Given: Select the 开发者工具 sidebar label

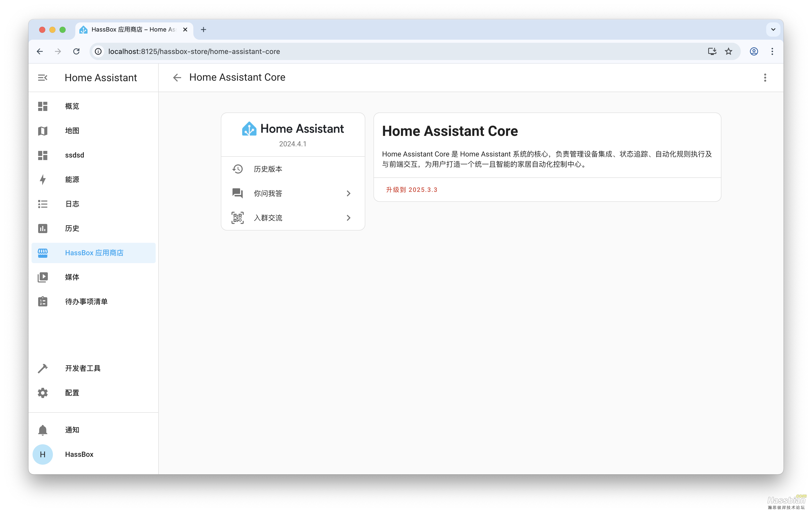Looking at the screenshot, I should (x=83, y=368).
